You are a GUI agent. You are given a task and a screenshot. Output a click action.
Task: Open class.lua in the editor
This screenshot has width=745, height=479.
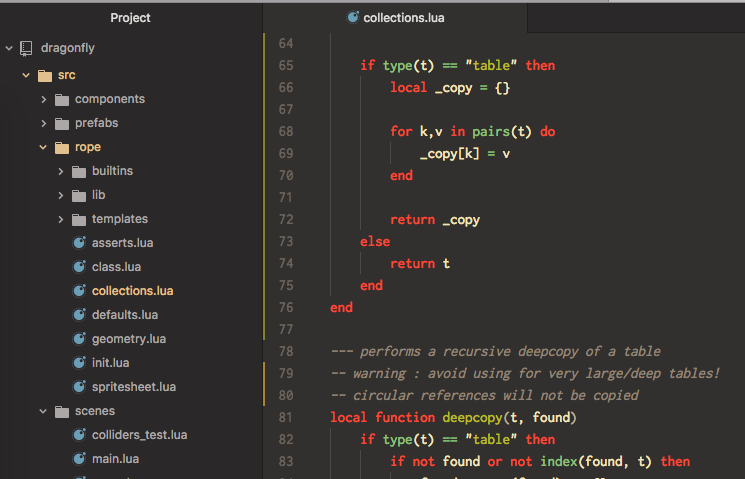coord(116,267)
